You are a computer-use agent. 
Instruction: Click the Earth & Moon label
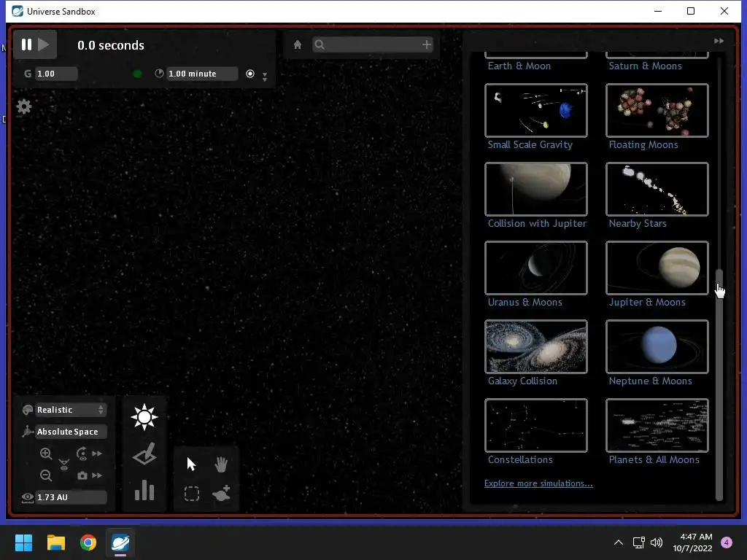click(519, 66)
